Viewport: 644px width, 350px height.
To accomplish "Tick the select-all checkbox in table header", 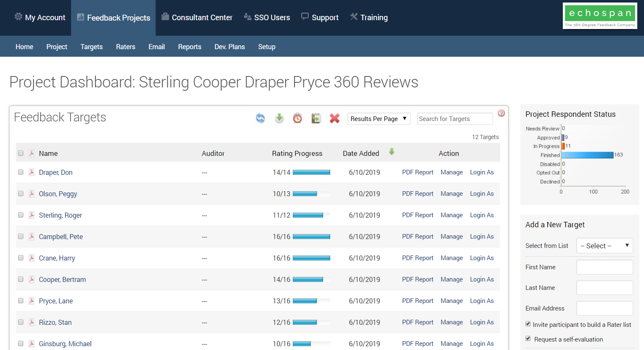I will click(x=21, y=153).
